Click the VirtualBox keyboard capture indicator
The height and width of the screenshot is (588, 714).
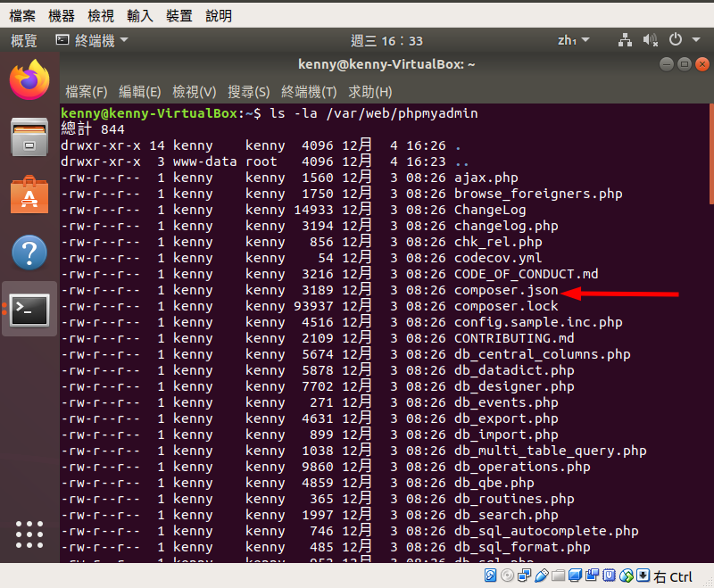[x=643, y=576]
